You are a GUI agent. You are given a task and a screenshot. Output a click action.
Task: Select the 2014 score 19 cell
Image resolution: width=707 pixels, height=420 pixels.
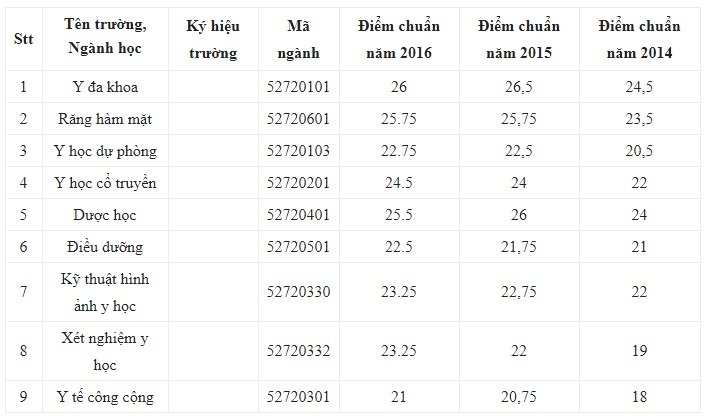tap(639, 351)
